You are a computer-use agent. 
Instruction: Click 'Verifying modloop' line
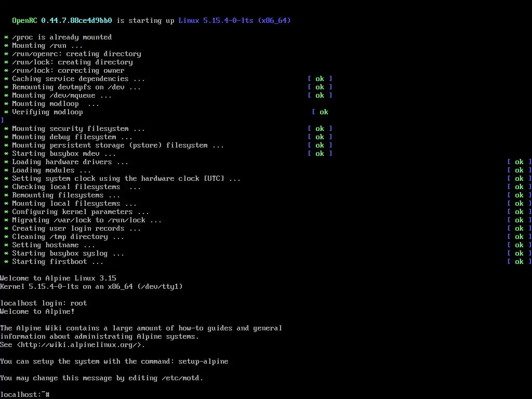47,112
